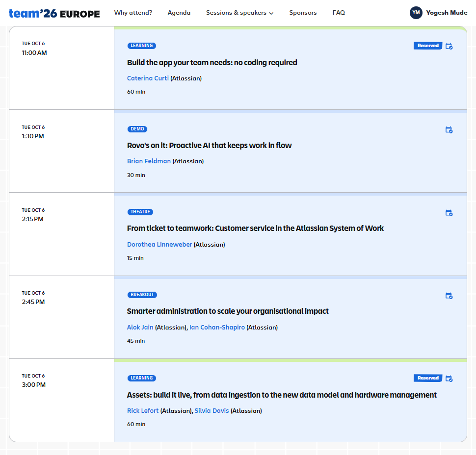Click the BREAKOUT tag
The width and height of the screenshot is (476, 455).
click(142, 295)
